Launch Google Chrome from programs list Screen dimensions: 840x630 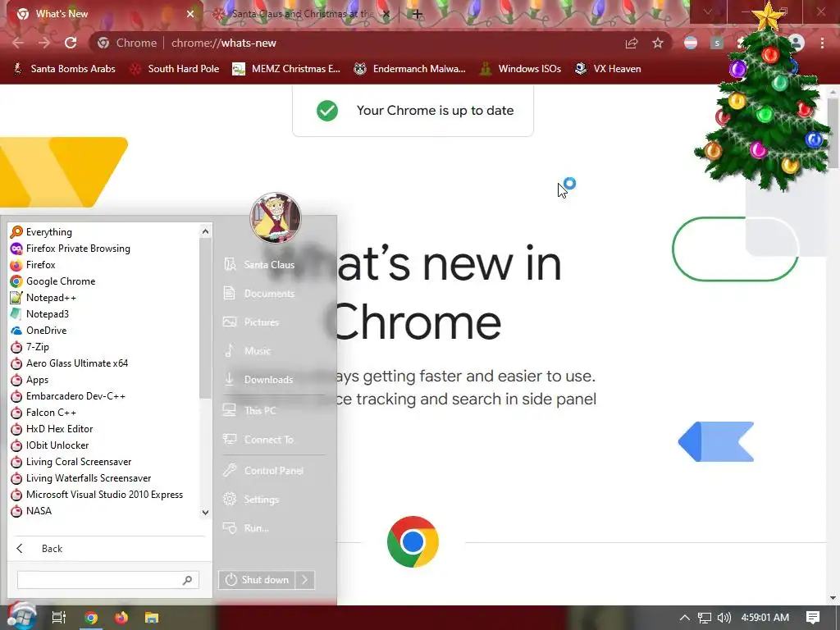(x=104, y=281)
